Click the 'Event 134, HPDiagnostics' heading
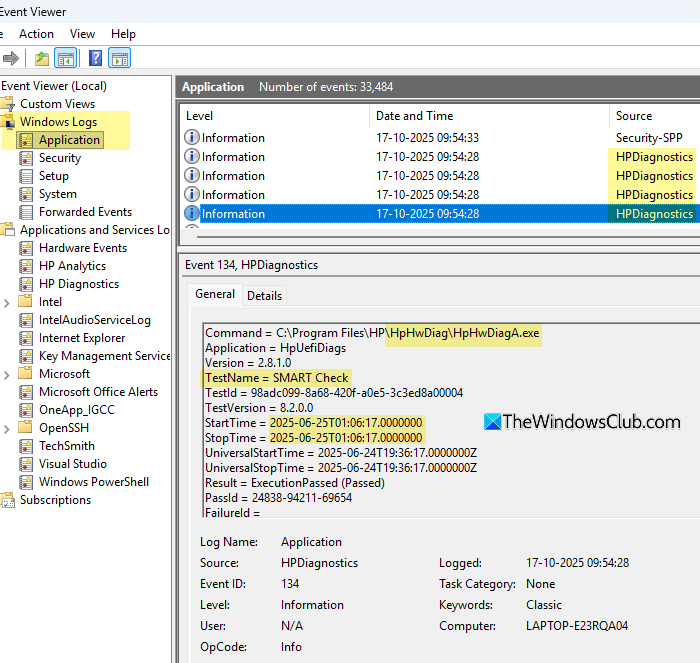This screenshot has width=700, height=663. point(251,265)
